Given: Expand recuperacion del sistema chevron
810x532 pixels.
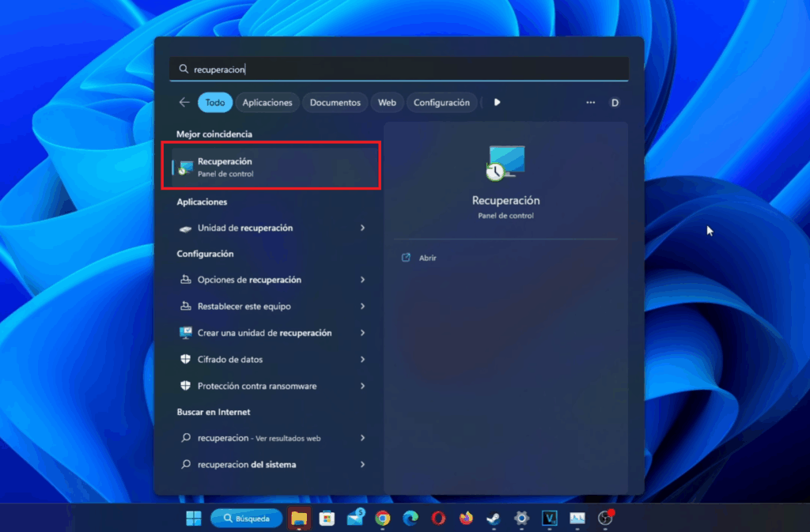Looking at the screenshot, I should point(362,464).
